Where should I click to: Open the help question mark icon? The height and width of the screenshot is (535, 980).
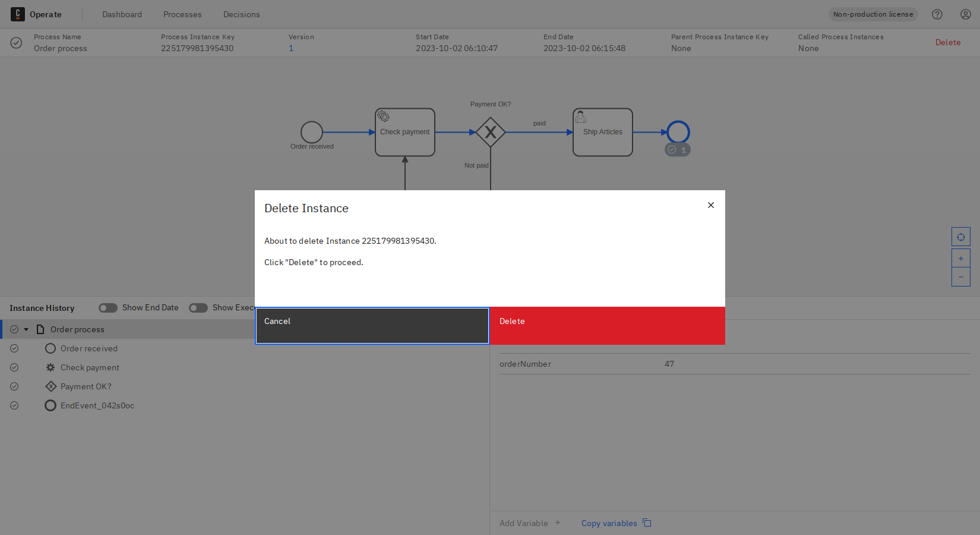point(937,14)
